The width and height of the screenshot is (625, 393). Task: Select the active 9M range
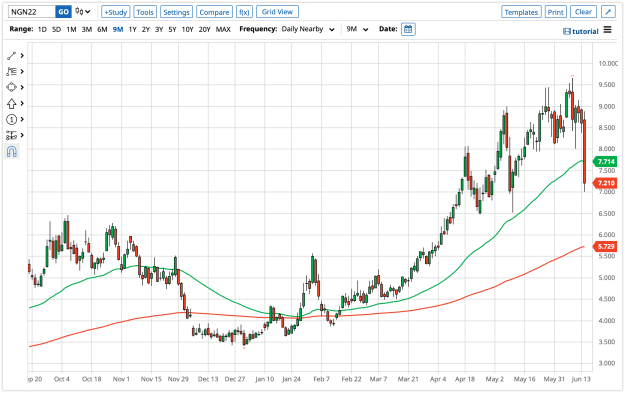pyautogui.click(x=118, y=29)
